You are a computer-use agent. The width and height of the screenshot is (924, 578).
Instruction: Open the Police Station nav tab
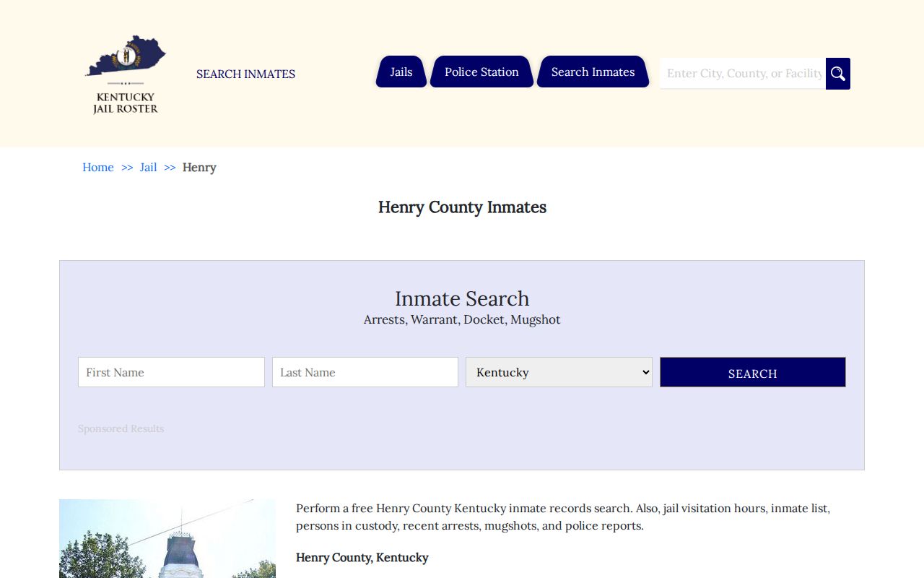(x=481, y=72)
